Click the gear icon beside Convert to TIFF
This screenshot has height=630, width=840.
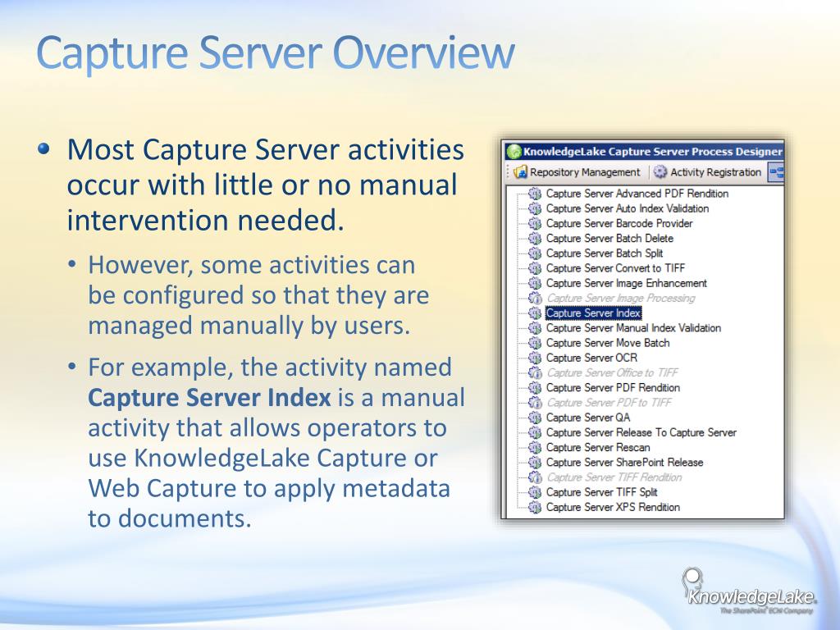coord(535,268)
